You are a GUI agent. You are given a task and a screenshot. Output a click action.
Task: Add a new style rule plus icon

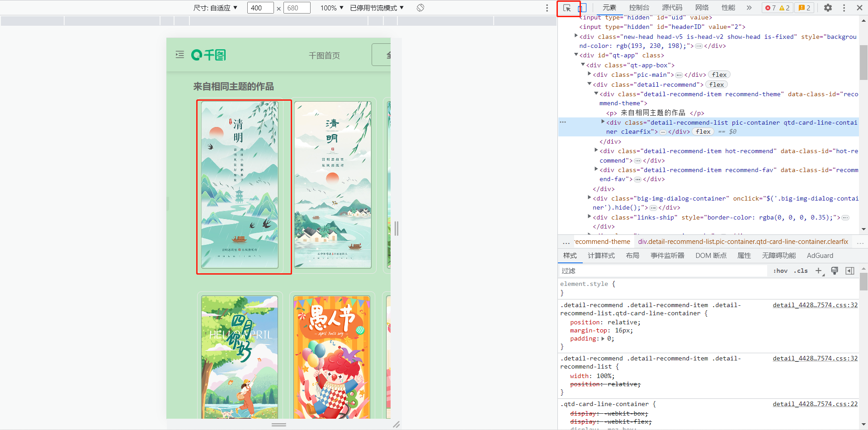819,271
